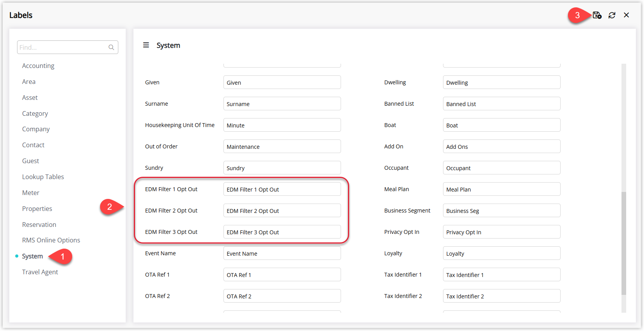Click the Labels window title
Screen dimensions: 644x331
tap(21, 15)
